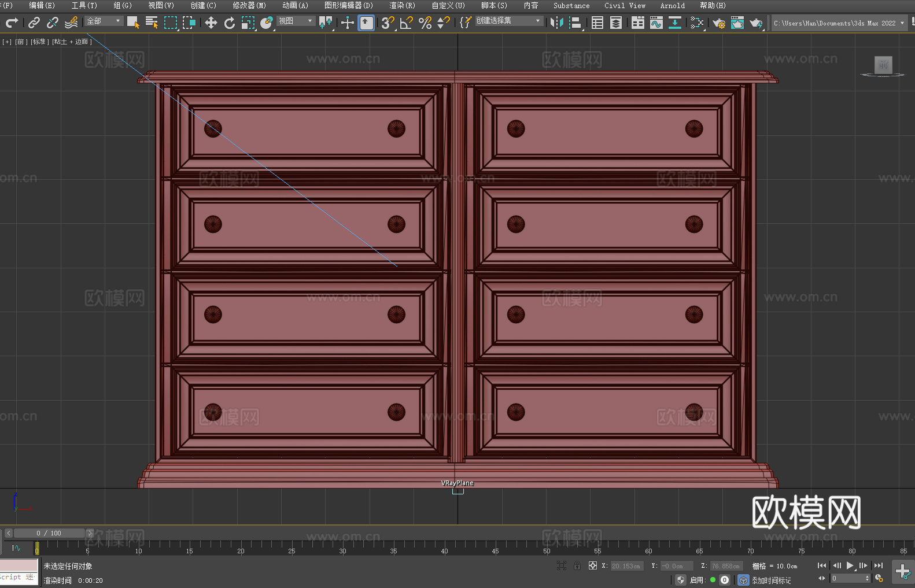
Task: Click the X coordinate field
Action: coord(627,566)
